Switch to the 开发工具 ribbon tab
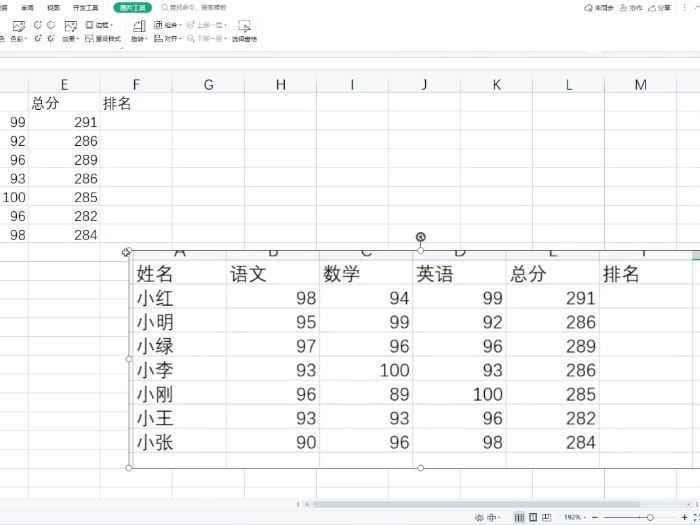Viewport: 700px width, 525px height. pyautogui.click(x=85, y=8)
